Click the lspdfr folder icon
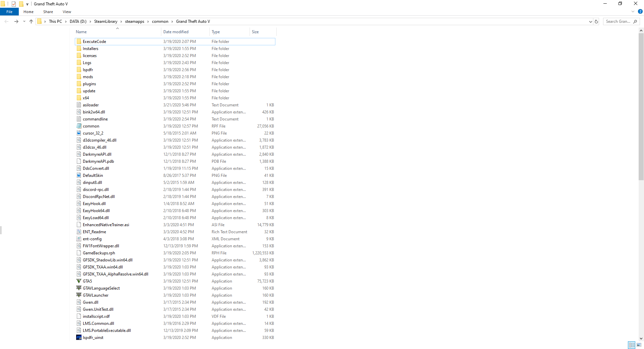 (x=79, y=70)
